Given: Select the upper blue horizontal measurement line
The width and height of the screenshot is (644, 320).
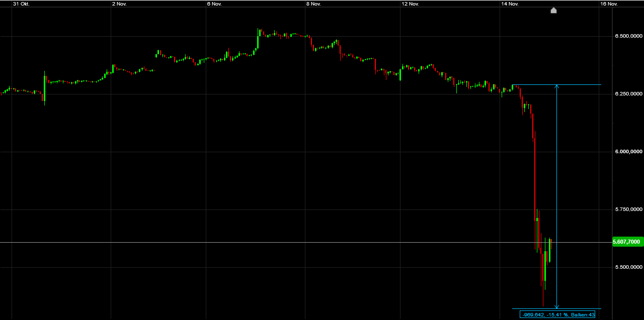Looking at the screenshot, I should (x=556, y=84).
